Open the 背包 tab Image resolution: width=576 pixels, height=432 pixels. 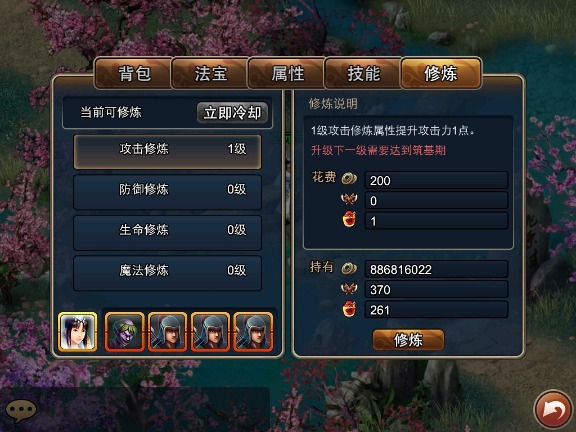(x=134, y=73)
